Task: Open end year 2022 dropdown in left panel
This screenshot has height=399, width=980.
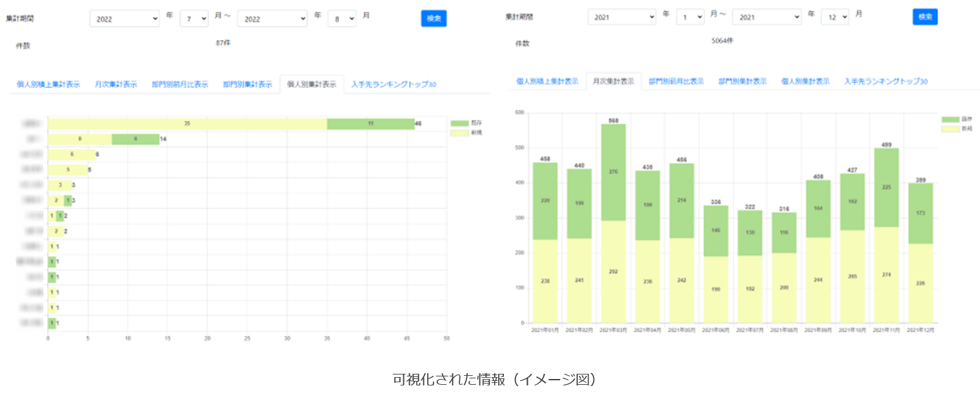Action: pyautogui.click(x=272, y=19)
